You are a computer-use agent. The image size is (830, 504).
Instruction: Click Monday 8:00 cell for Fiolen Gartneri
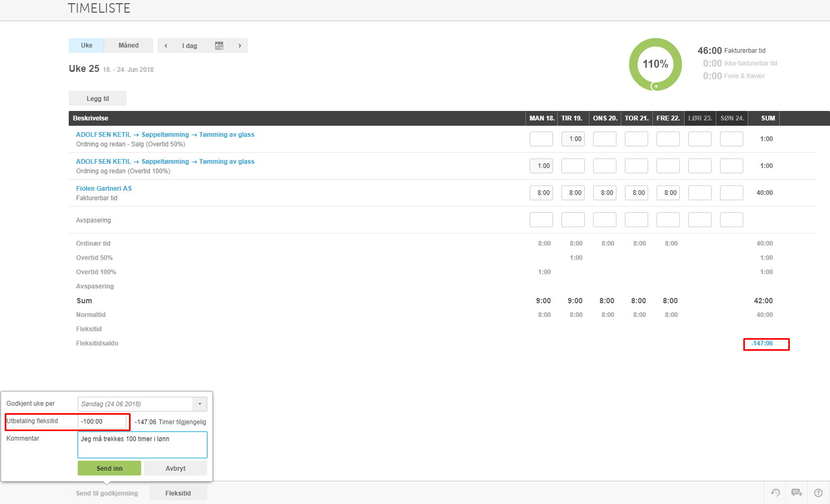[541, 193]
